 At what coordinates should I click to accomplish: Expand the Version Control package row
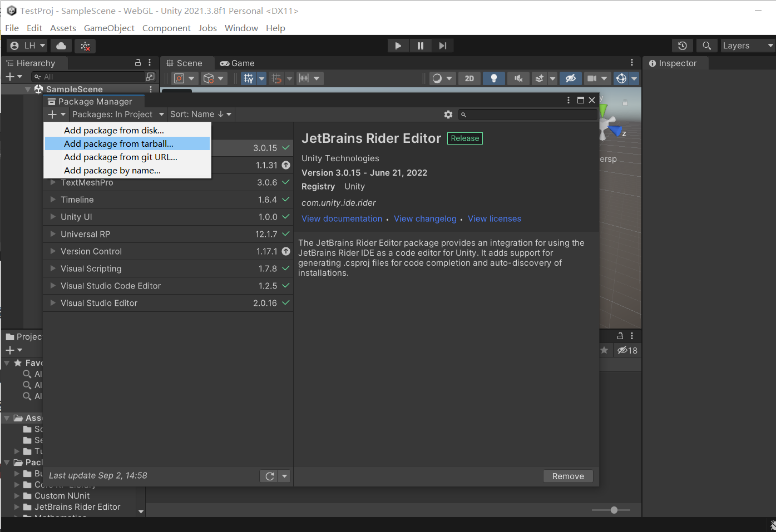pos(53,251)
